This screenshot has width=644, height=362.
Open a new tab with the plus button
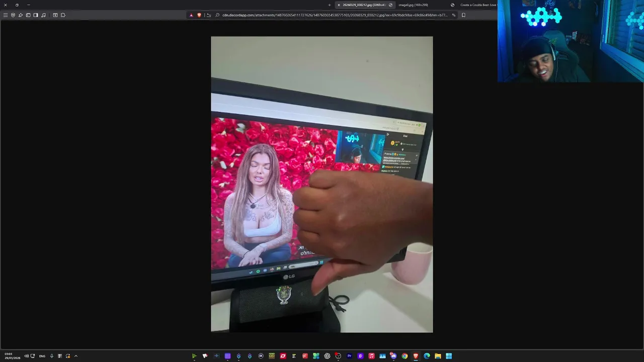tap(330, 5)
